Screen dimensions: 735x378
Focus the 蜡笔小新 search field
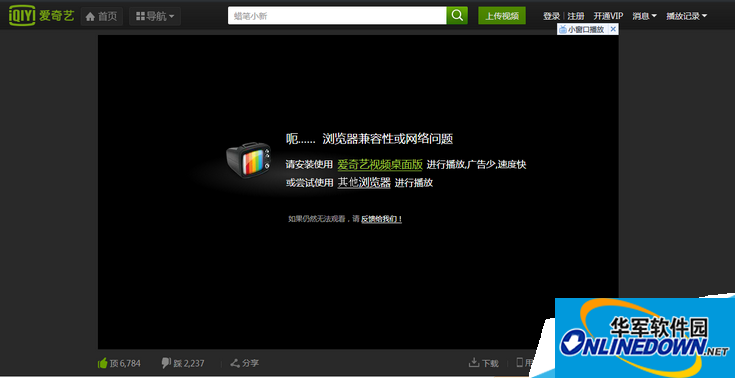(337, 16)
